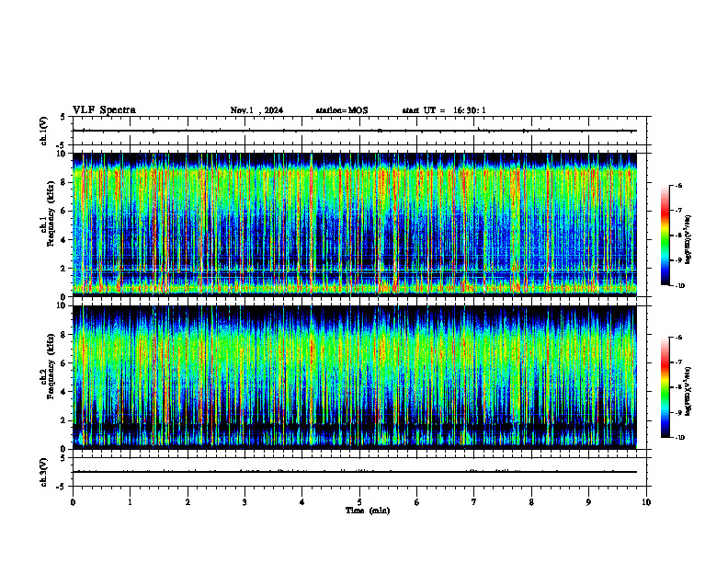Screen dimensions: 728x563
Task: Click the ch.1 spectrogram color bar
Action: 665,236
